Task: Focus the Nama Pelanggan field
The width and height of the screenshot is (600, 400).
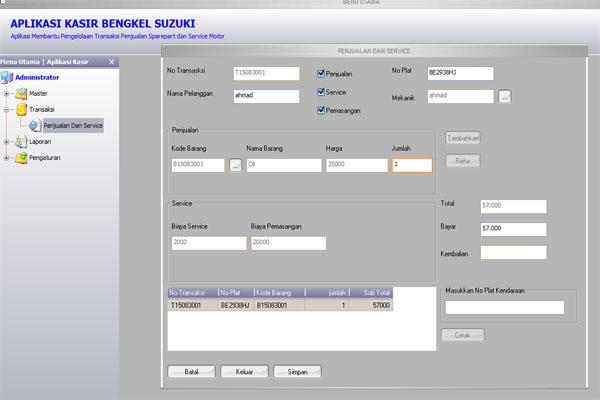Action: 267,96
